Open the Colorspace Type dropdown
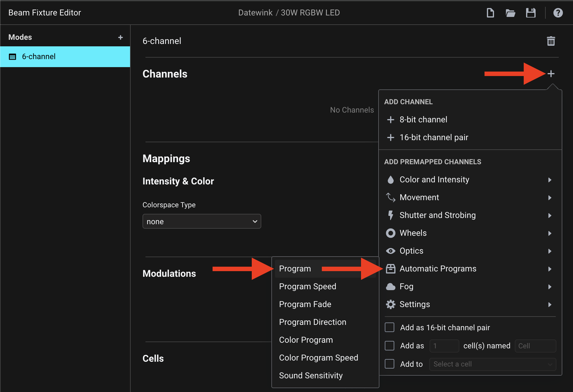The height and width of the screenshot is (392, 573). click(202, 222)
